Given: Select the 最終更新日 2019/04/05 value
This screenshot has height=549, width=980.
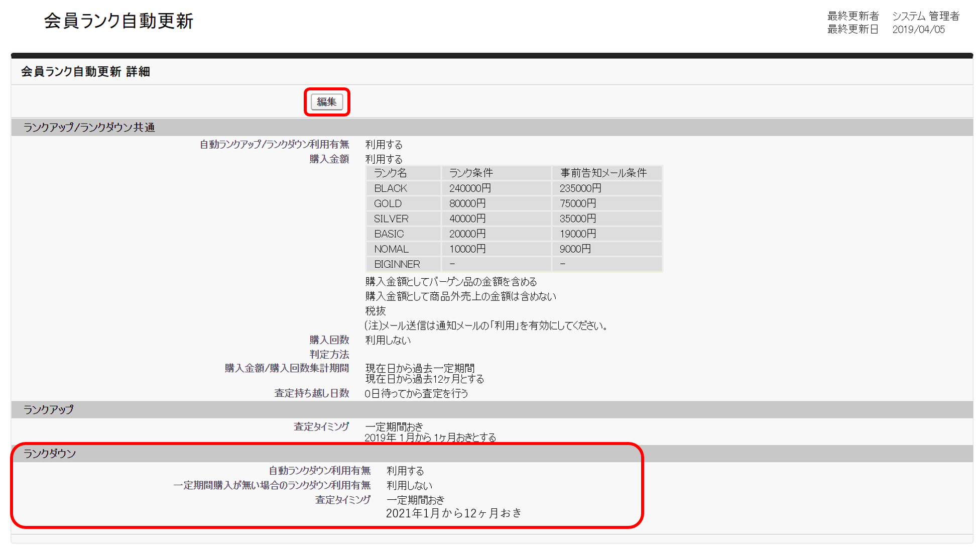Looking at the screenshot, I should coord(919,29).
